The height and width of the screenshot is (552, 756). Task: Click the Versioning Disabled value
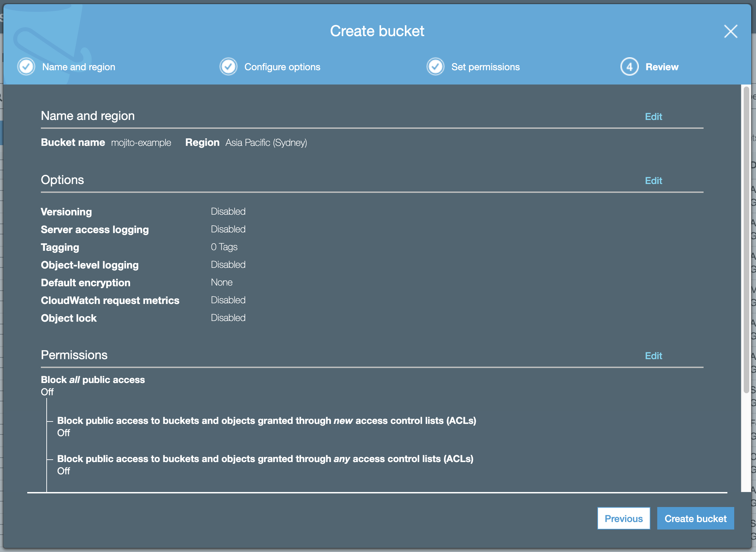[228, 211]
